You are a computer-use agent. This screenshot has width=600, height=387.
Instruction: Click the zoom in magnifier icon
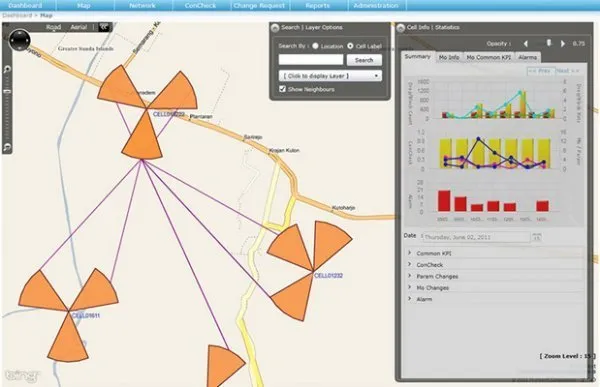pos(7,69)
